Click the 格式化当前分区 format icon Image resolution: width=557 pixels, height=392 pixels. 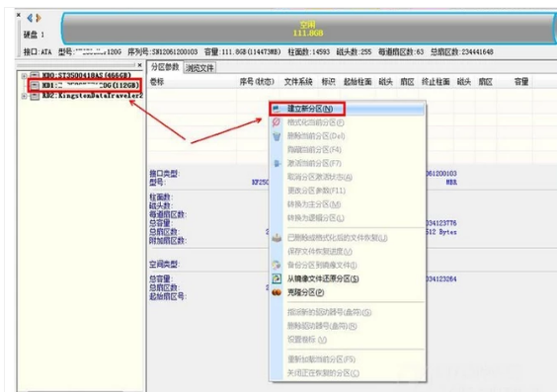[277, 122]
